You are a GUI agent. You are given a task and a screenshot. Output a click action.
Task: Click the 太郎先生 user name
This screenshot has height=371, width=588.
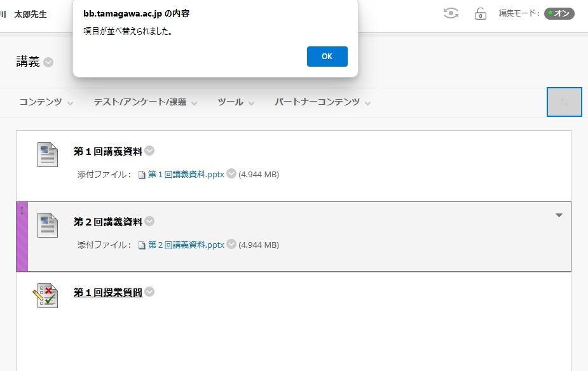tap(31, 14)
